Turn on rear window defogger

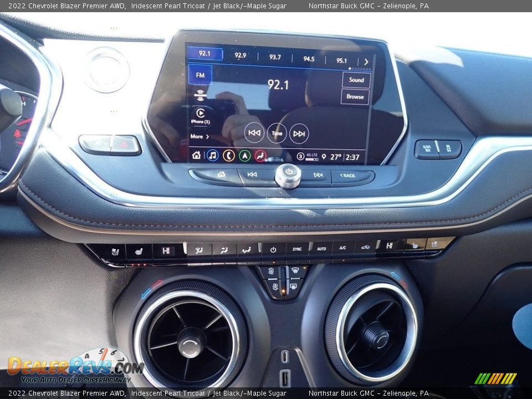pyautogui.click(x=293, y=287)
